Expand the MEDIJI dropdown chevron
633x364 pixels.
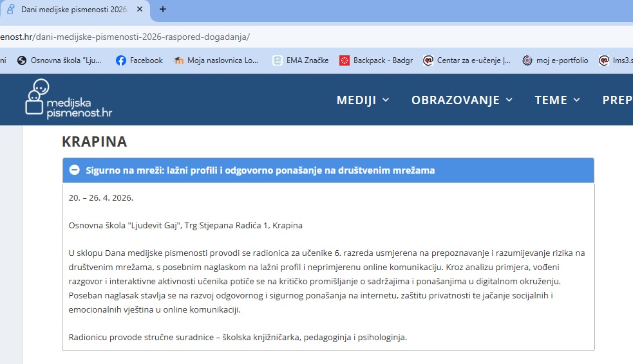coord(386,100)
